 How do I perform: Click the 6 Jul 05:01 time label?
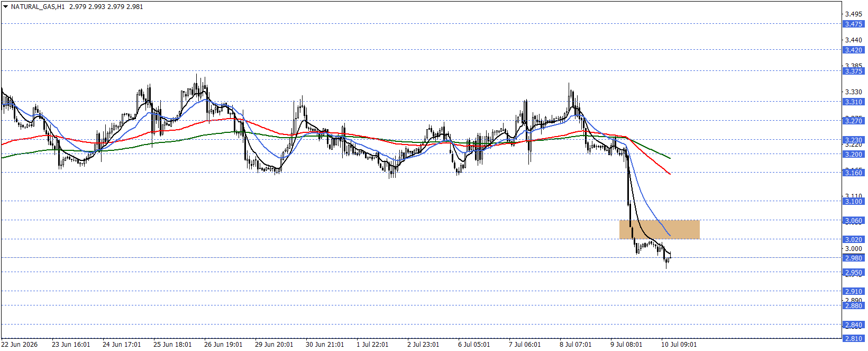pos(474,344)
